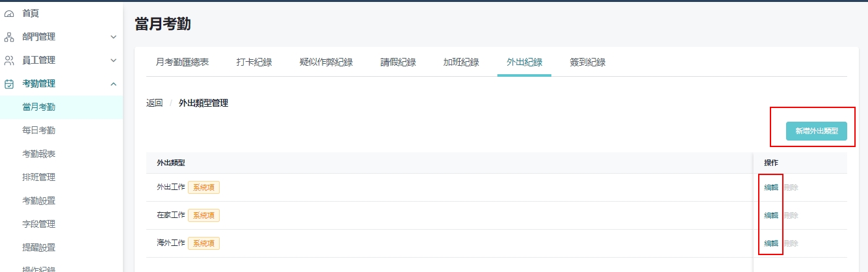Open the 請假紀錄 tab
This screenshot has width=868, height=272.
coord(398,62)
